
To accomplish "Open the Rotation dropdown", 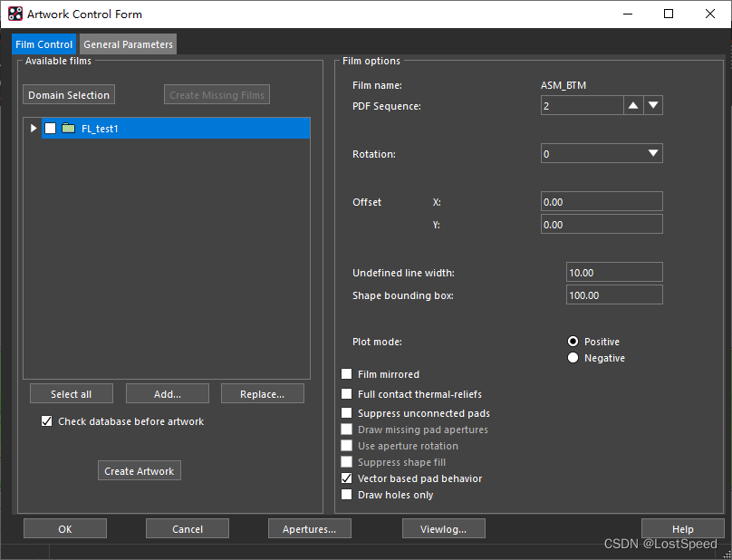I will [x=653, y=154].
